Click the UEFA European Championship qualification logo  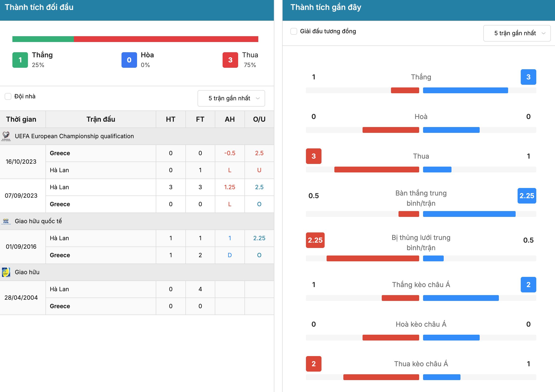[6, 136]
